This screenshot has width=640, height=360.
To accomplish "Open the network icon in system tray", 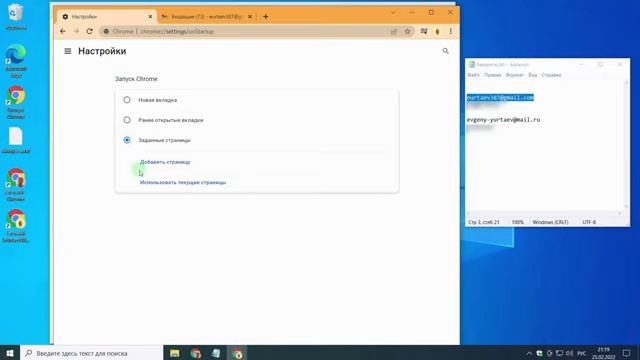I will [560, 353].
